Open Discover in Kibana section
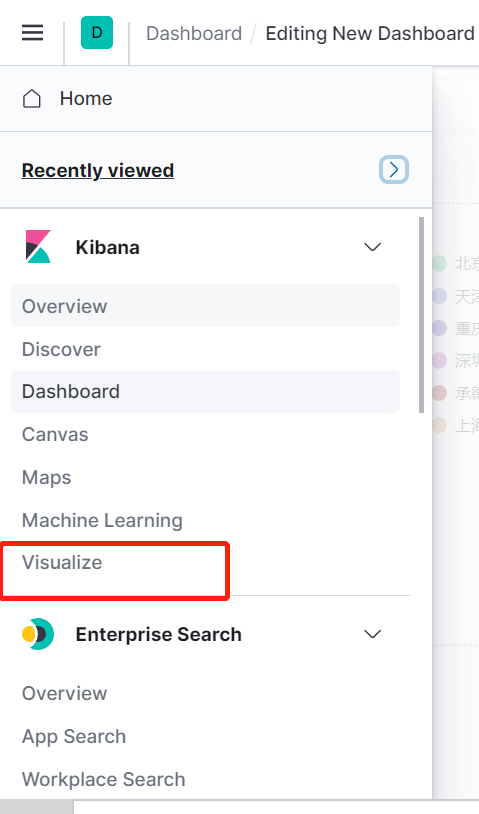479x814 pixels. coord(61,349)
